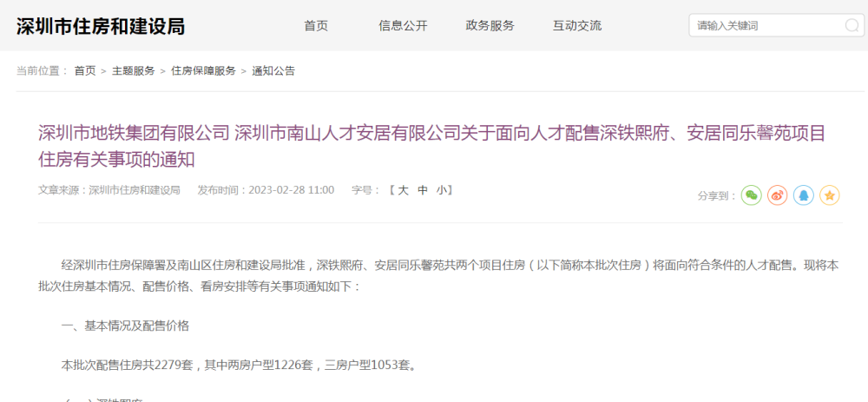Share article to WeChat
This screenshot has height=402, width=868.
point(751,194)
